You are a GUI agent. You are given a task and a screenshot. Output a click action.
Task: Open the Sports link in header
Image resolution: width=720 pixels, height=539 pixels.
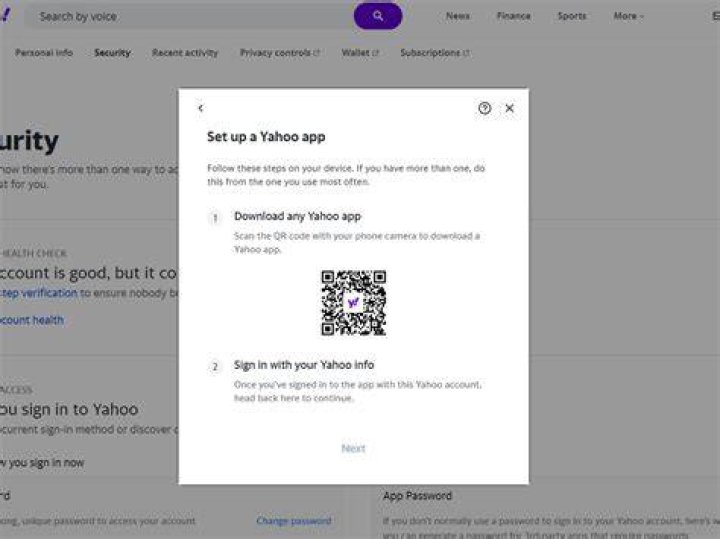(x=572, y=16)
